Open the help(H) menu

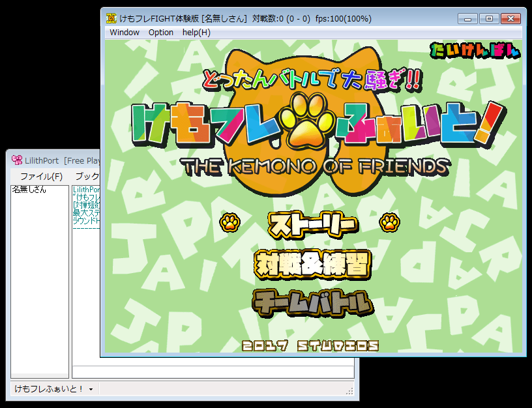pyautogui.click(x=196, y=33)
